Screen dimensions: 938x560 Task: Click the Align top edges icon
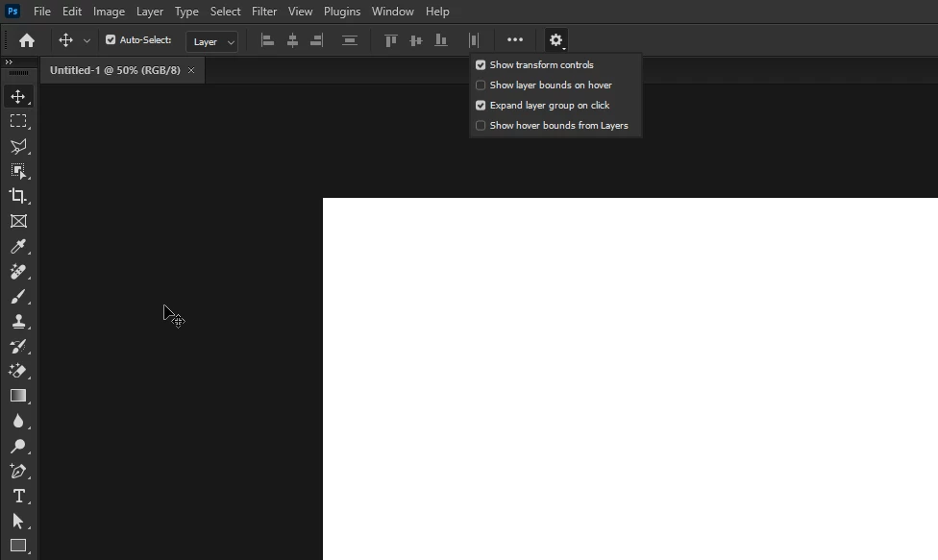390,40
